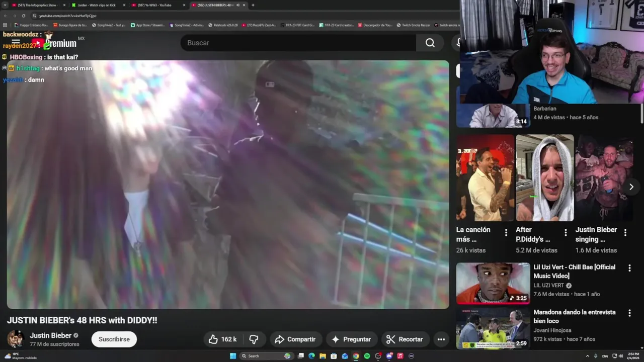The image size is (644, 362).
Task: Open 'Twitch Emote Resizer' bookmark
Action: coord(413,25)
